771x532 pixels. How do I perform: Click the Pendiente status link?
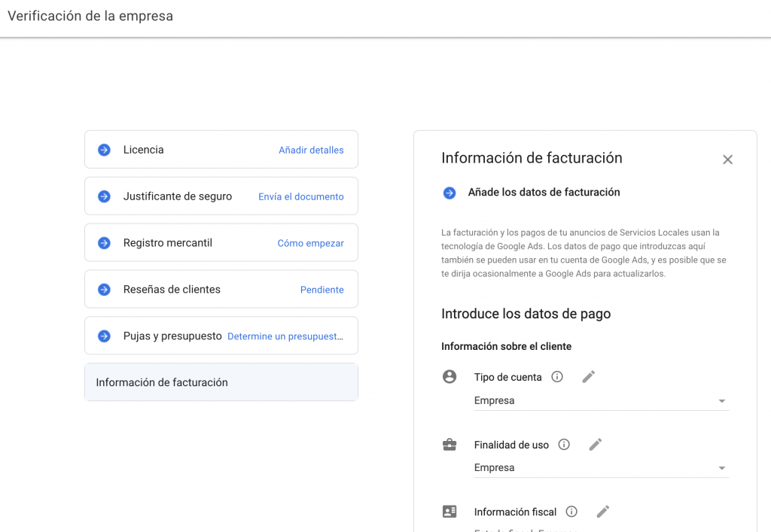(322, 290)
